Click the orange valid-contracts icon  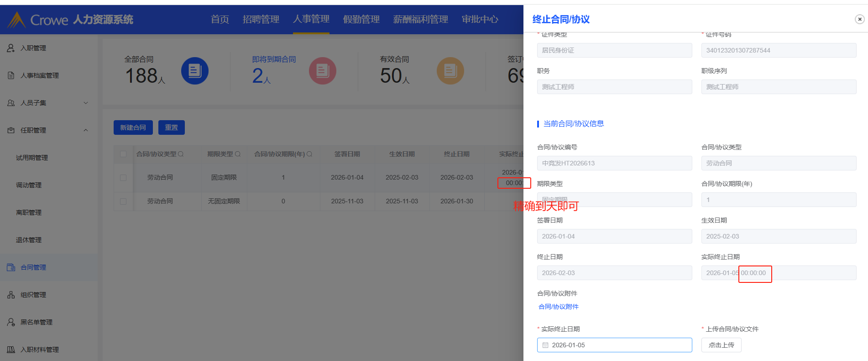pos(450,71)
